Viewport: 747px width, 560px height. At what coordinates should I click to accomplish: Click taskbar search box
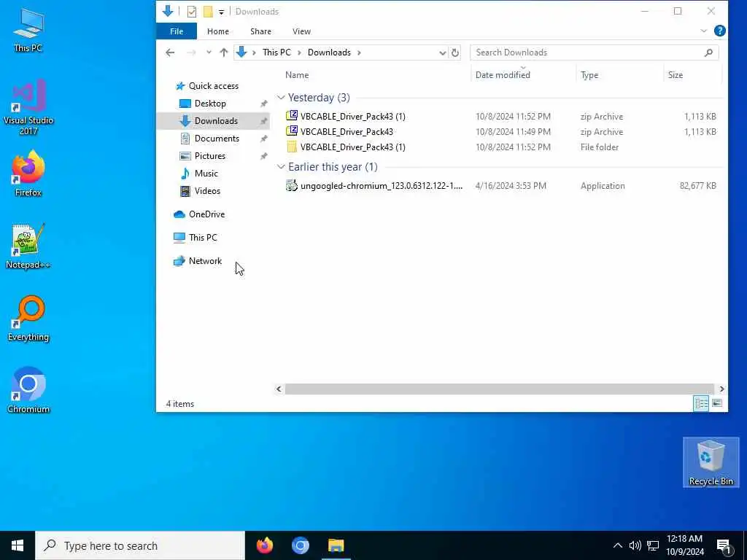140,545
